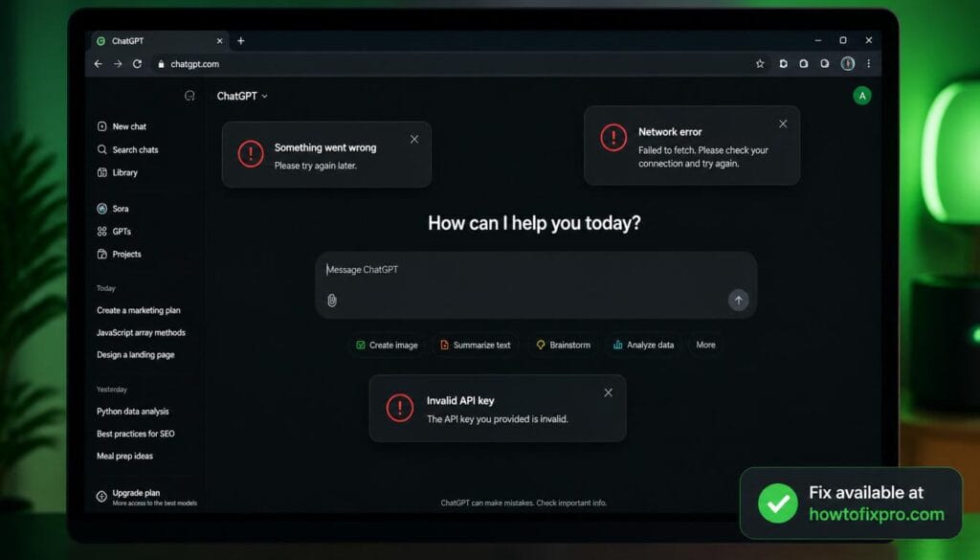Screen dimensions: 980x560
Task: Reload the chatgpt.com page
Action: tap(138, 64)
